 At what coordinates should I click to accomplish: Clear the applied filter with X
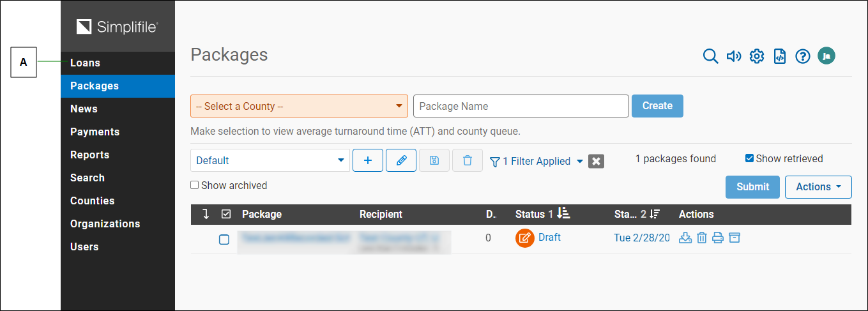click(x=597, y=162)
